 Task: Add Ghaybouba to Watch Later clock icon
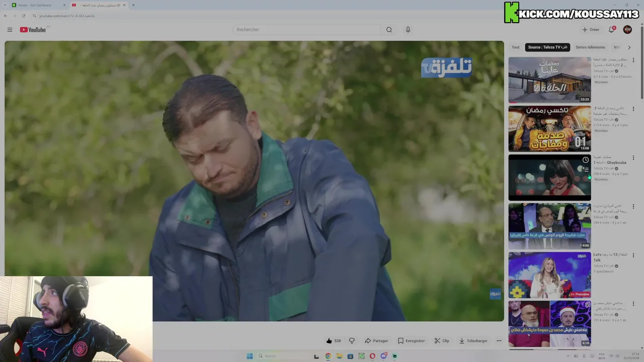click(x=586, y=160)
